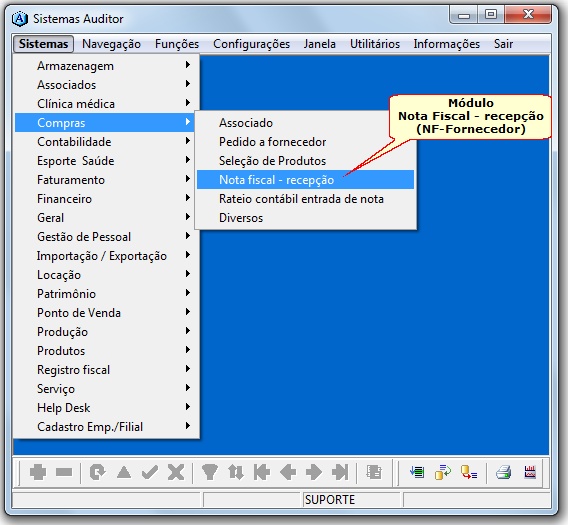The image size is (568, 525).
Task: Expand the Registro fiscal submenu arrow
Action: (188, 369)
